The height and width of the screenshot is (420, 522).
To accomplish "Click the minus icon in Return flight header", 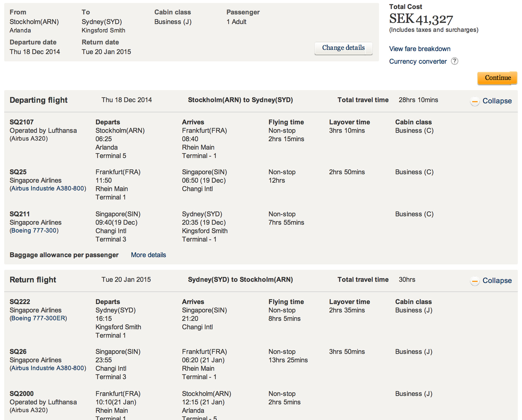I will click(x=475, y=281).
